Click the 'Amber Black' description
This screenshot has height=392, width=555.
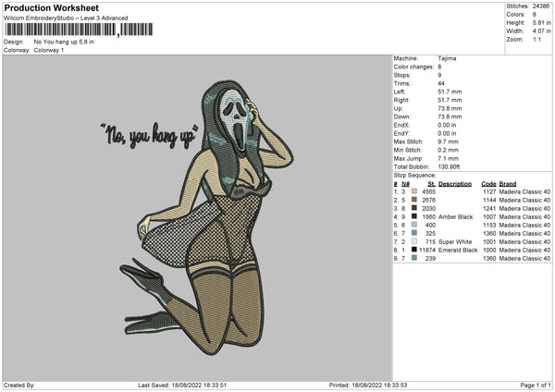pyautogui.click(x=455, y=217)
